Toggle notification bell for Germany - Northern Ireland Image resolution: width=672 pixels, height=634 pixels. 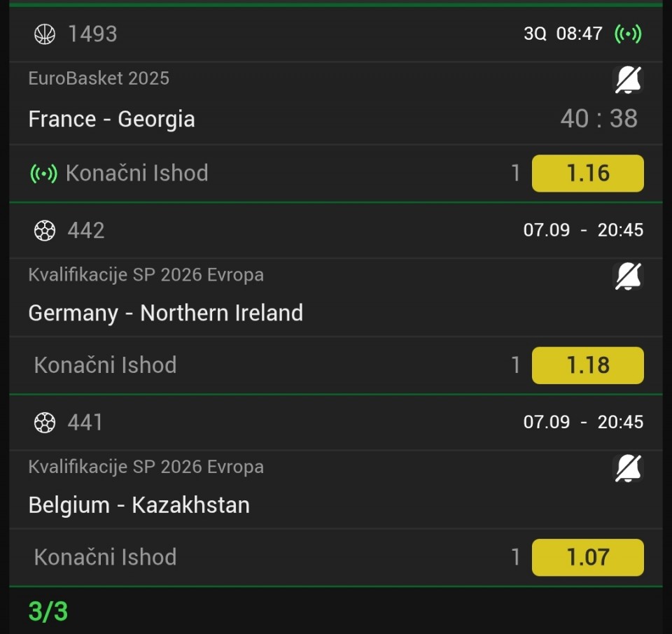point(628,276)
